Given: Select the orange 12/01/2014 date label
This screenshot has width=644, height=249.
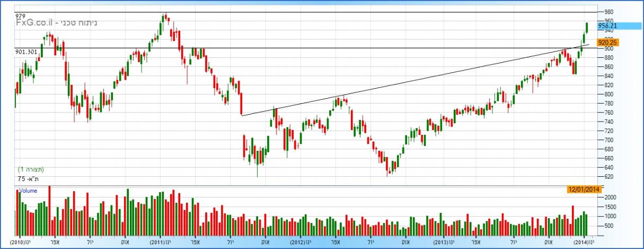Looking at the screenshot, I should point(583,189).
